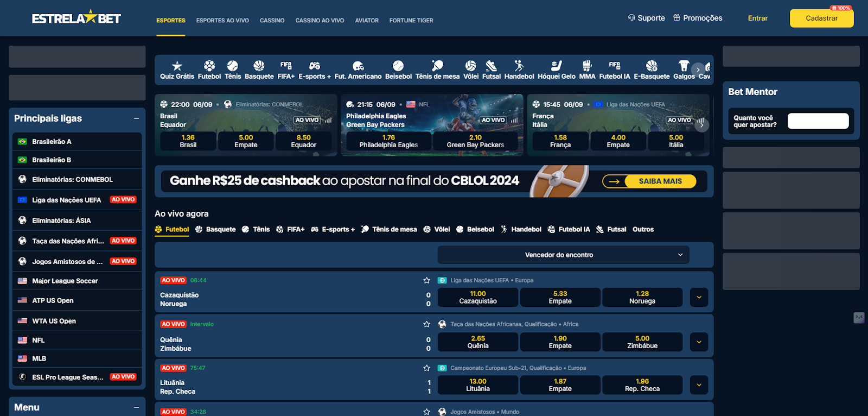Collapse the Principais ligas panel
The width and height of the screenshot is (868, 416).
click(x=136, y=118)
